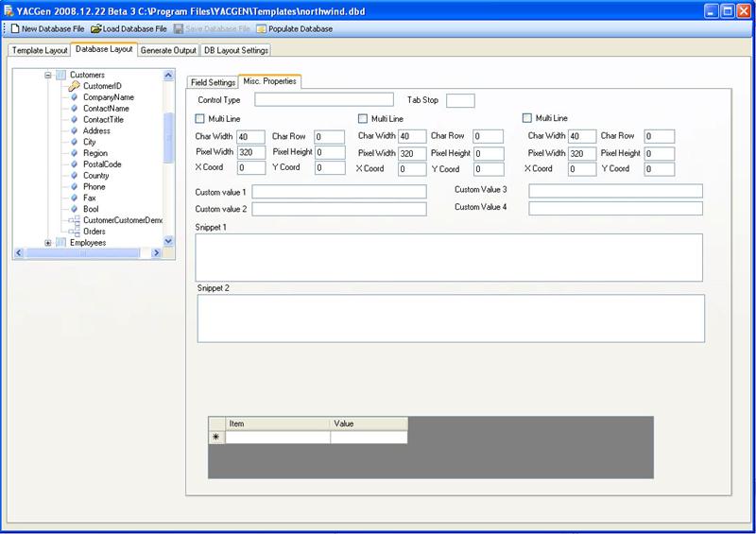Click the New Database File toolbar icon
The image size is (756, 534).
point(15,29)
